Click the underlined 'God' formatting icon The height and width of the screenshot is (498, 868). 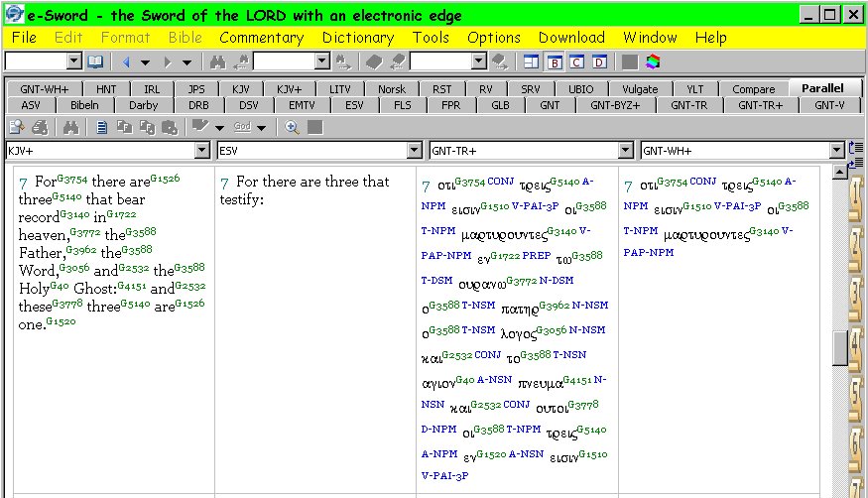(x=242, y=127)
